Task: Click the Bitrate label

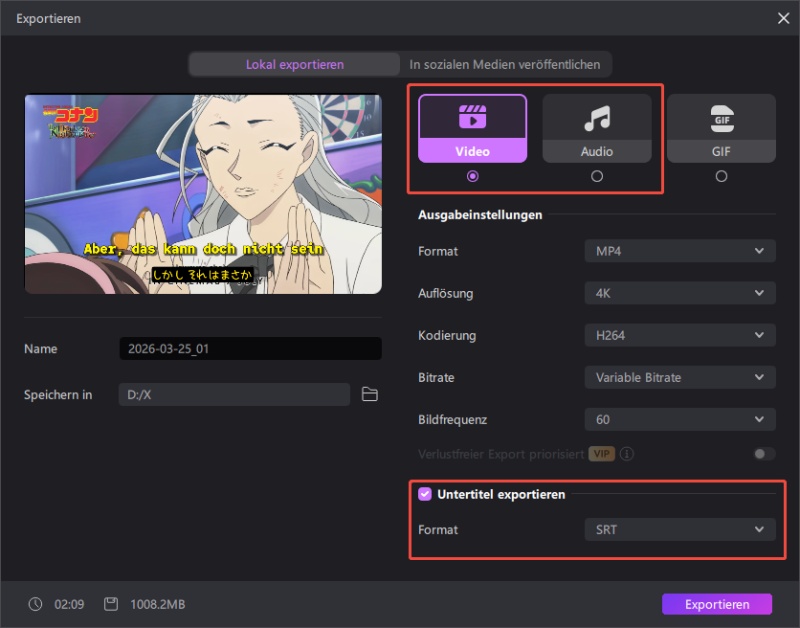Action: [x=436, y=378]
